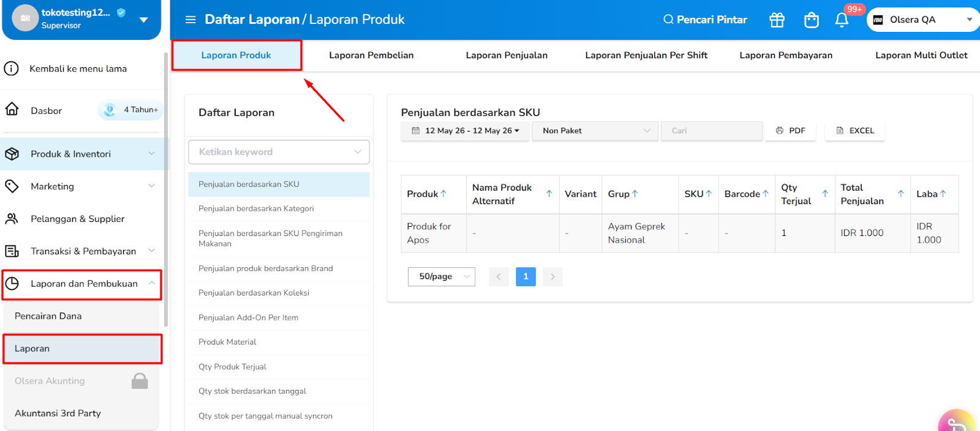Click the Pencari Pintar search icon

668,20
